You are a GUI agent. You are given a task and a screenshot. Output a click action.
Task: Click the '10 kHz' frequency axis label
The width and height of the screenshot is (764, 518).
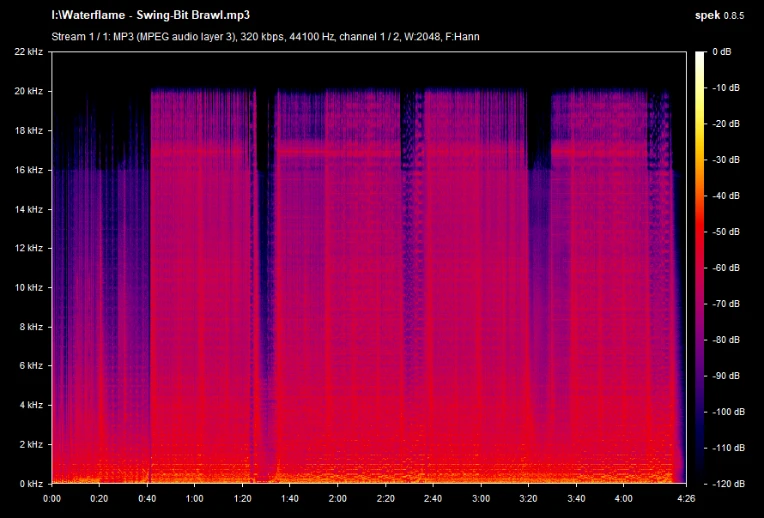(x=29, y=288)
